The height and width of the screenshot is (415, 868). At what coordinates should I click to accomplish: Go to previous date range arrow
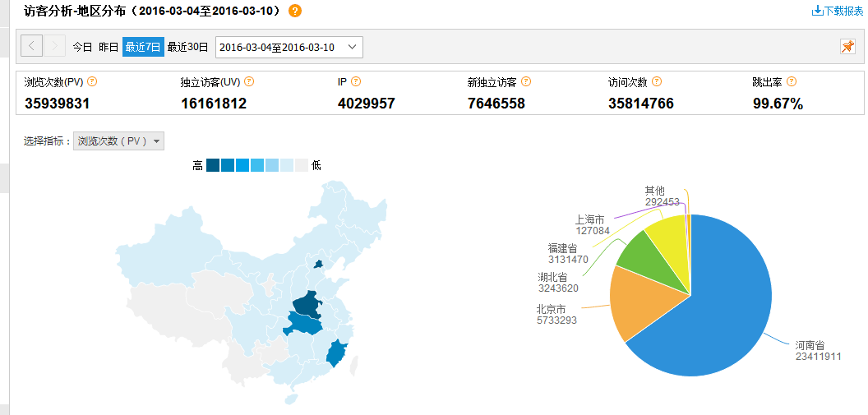[31, 47]
